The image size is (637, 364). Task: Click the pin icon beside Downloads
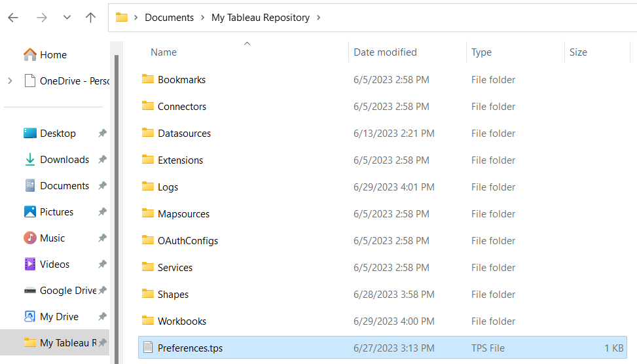click(x=102, y=160)
